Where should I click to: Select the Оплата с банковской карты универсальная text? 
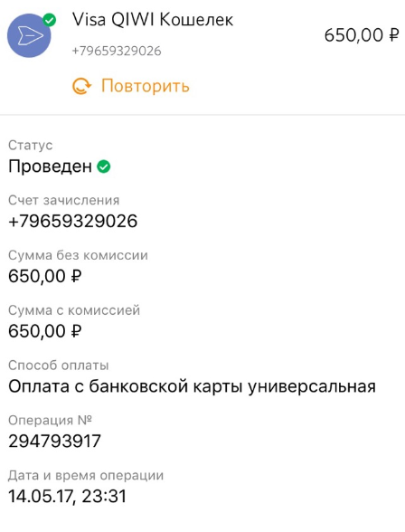tap(192, 386)
